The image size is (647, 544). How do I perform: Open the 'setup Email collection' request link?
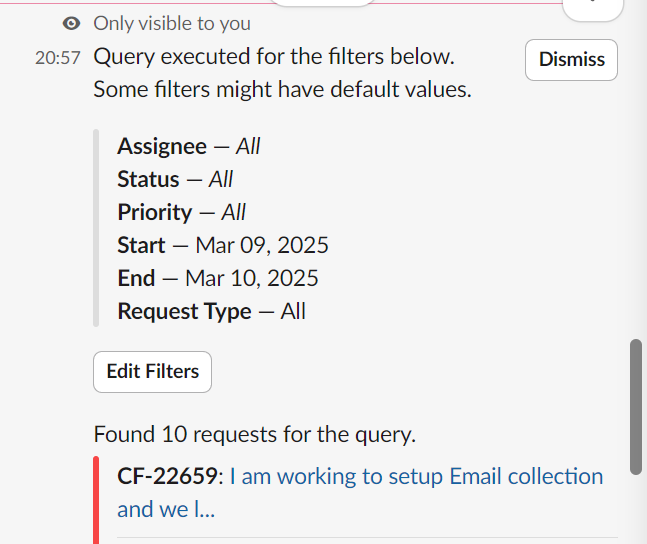point(416,476)
